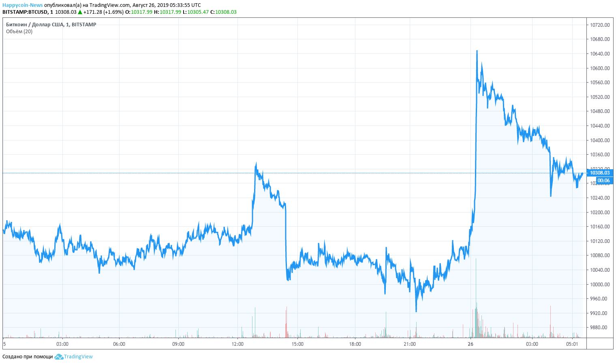
Task: Click the green up-arrow change indicator
Action: coord(80,12)
